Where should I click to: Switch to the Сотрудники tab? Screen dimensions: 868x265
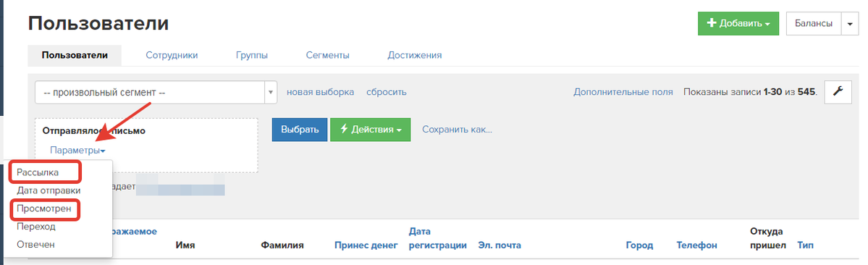172,55
